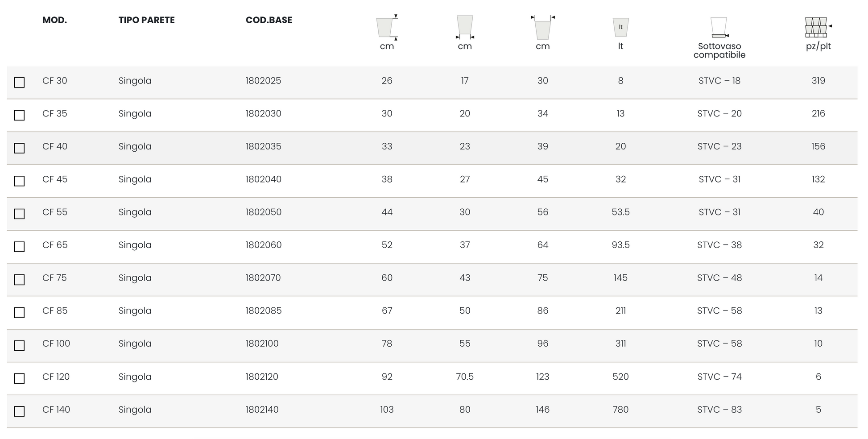Enable the CF 100 checkbox
Image resolution: width=868 pixels, height=439 pixels.
pos(19,346)
